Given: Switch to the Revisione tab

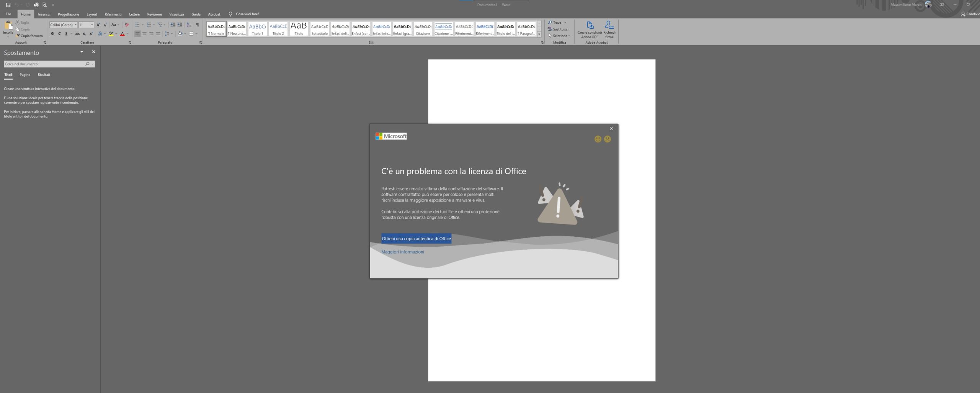Looking at the screenshot, I should pyautogui.click(x=154, y=14).
